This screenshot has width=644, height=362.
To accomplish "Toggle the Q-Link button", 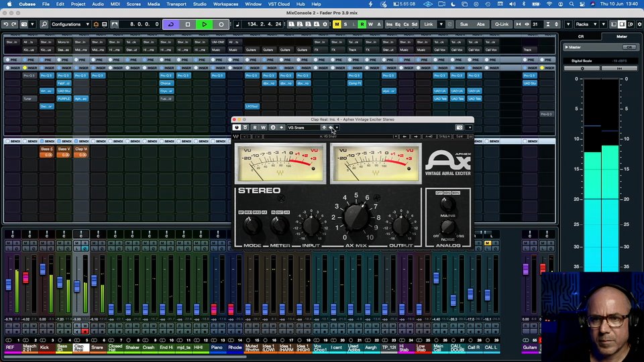I will tap(502, 24).
